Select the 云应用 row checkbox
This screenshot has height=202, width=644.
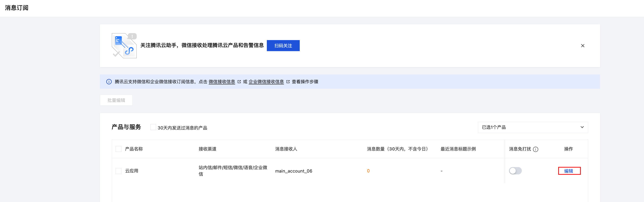[x=119, y=171]
